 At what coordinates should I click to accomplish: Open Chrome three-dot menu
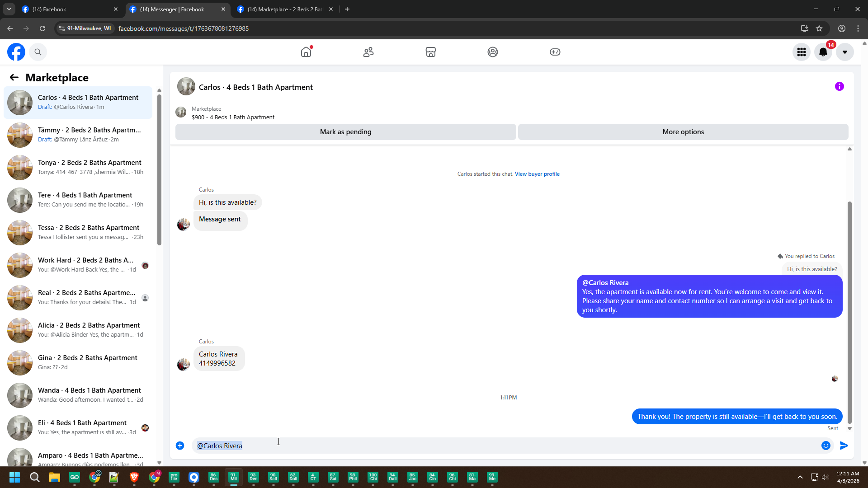point(858,28)
